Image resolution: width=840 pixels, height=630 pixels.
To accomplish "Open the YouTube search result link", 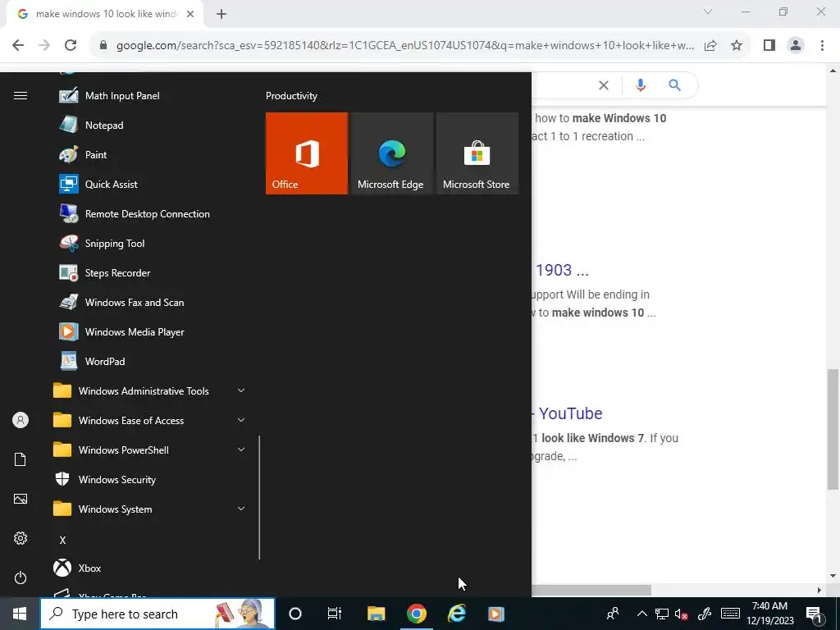I will click(x=567, y=413).
